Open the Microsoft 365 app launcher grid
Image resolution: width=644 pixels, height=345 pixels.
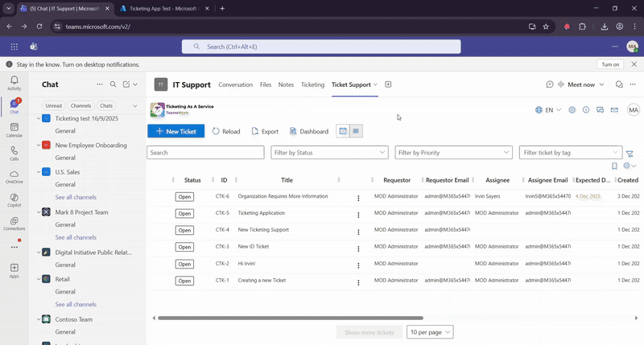click(x=14, y=47)
